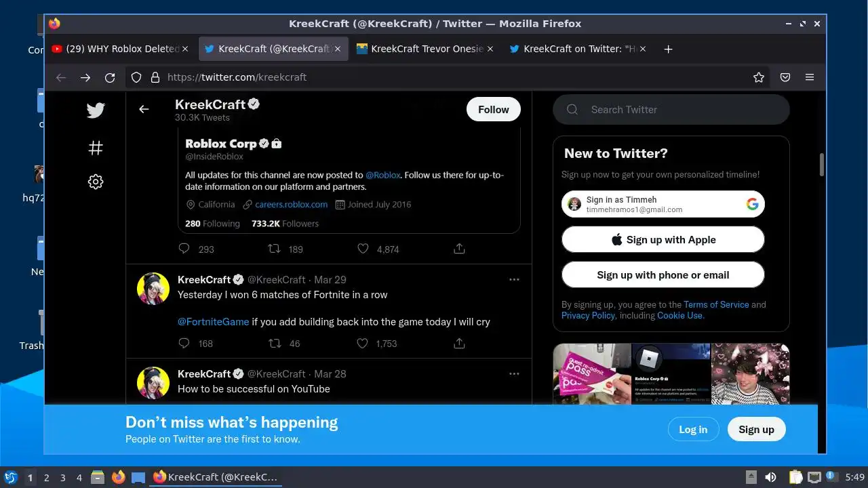Sign in as Timmeh with Google
868x488 pixels.
(663, 204)
